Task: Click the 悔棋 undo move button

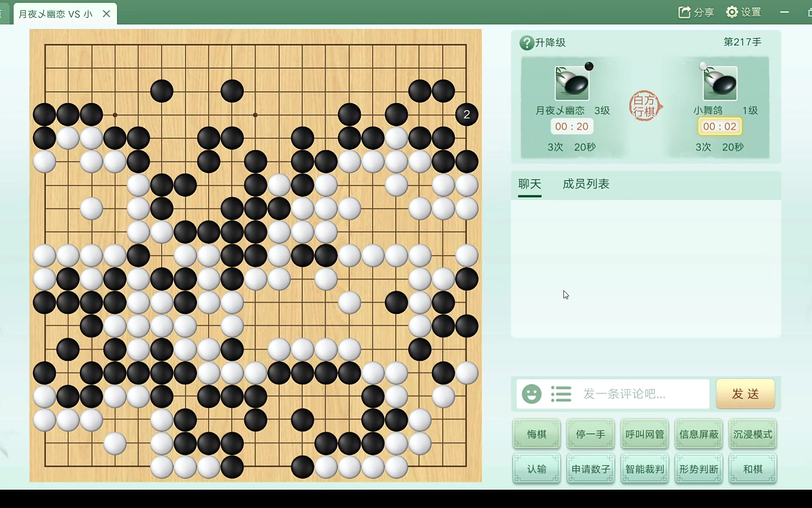Action: pos(537,434)
